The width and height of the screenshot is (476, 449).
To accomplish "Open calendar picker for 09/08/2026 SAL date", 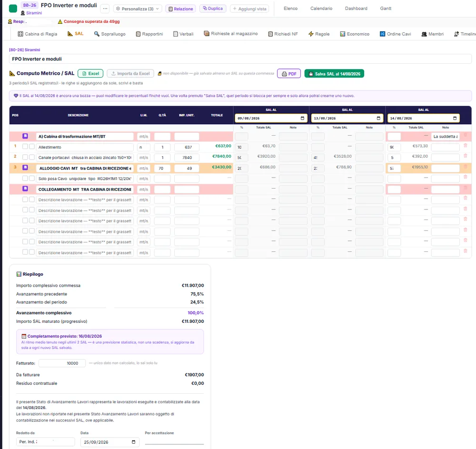I will (302, 118).
